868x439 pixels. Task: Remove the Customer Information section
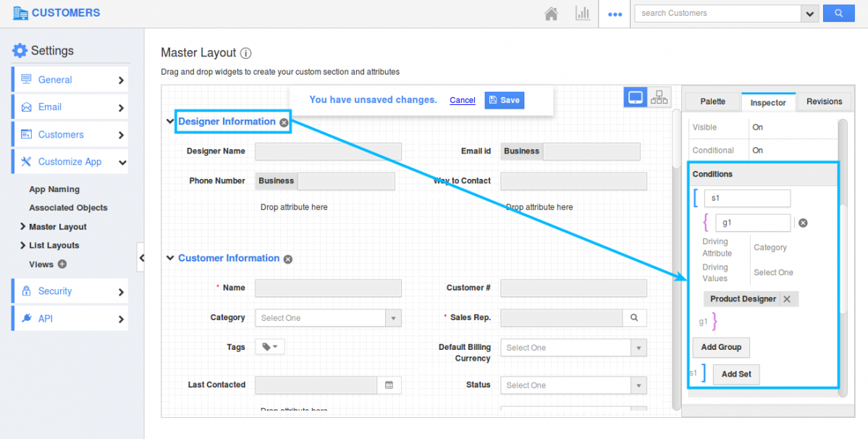pyautogui.click(x=288, y=259)
